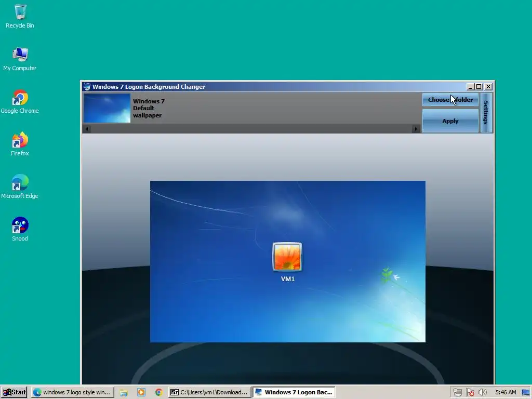This screenshot has width=532, height=399.
Task: Click the show desktop icon at the taskbar end
Action: pos(526,393)
